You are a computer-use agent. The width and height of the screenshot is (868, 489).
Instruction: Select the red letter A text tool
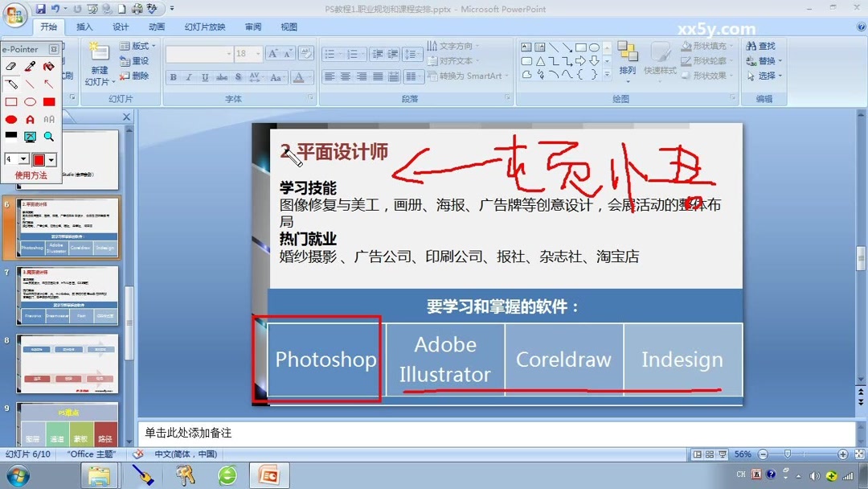(x=30, y=119)
